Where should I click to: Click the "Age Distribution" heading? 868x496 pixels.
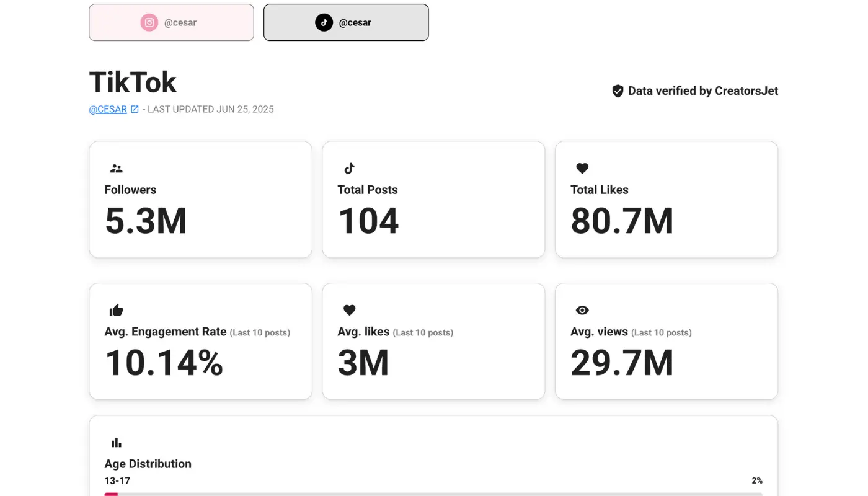148,464
